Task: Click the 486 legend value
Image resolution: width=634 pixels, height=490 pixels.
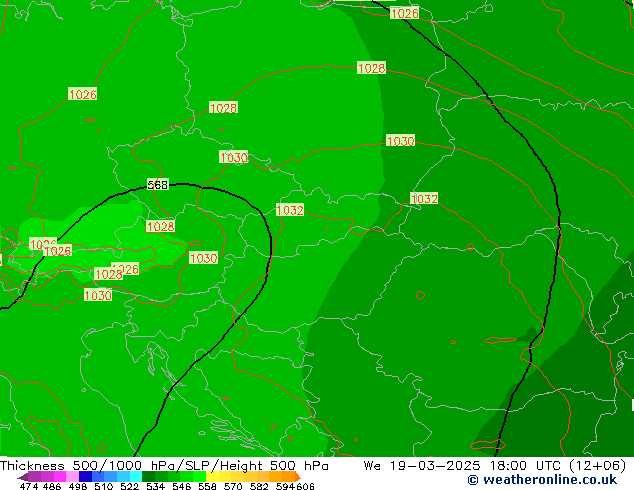Action: pos(52,486)
